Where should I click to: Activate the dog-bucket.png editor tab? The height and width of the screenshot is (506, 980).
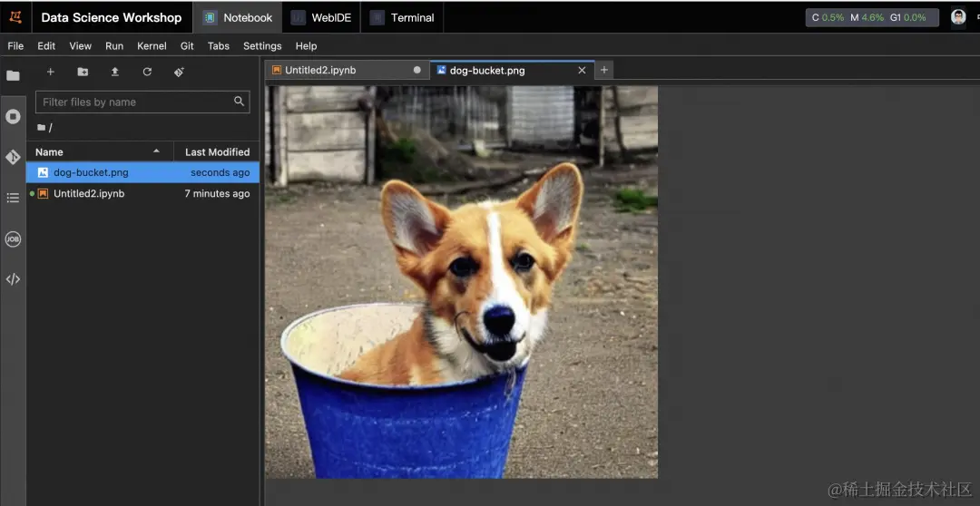coord(513,70)
